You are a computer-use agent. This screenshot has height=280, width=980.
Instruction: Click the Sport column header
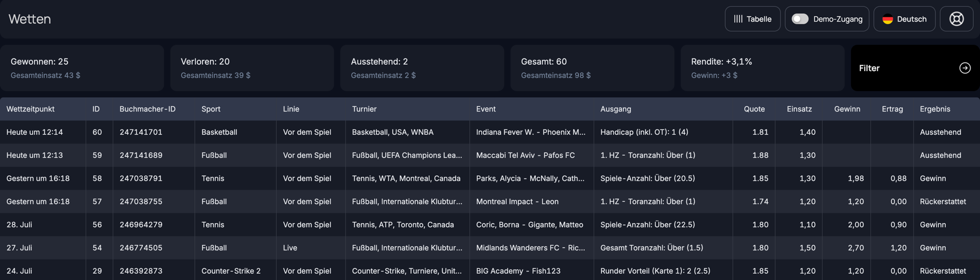pyautogui.click(x=211, y=109)
